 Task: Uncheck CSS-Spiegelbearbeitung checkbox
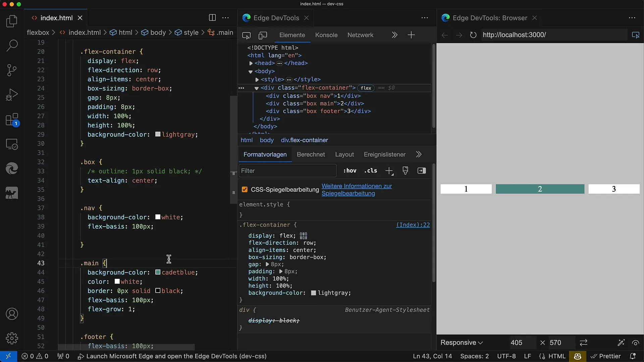(x=245, y=190)
